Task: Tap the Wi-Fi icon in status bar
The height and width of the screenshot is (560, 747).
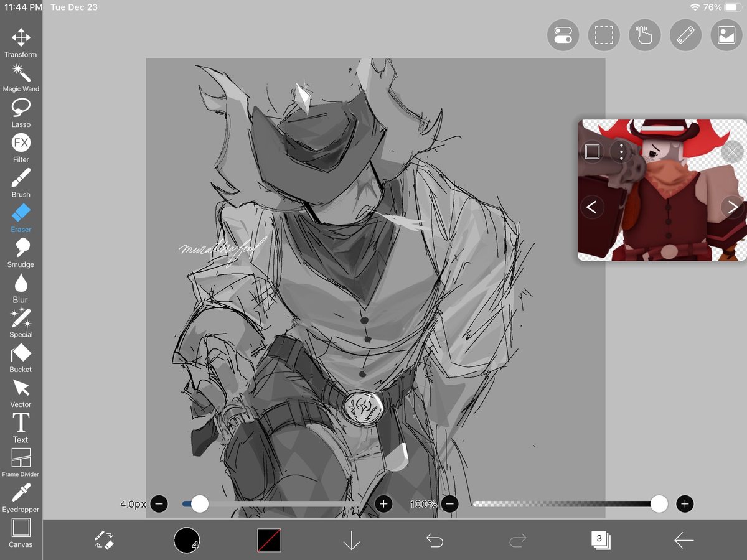Action: (695, 7)
